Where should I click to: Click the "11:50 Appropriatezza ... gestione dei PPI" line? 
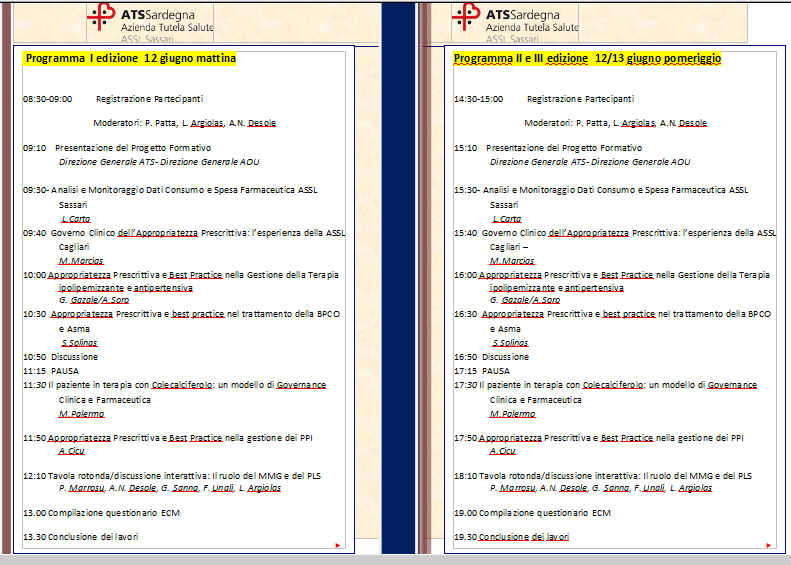[167, 438]
